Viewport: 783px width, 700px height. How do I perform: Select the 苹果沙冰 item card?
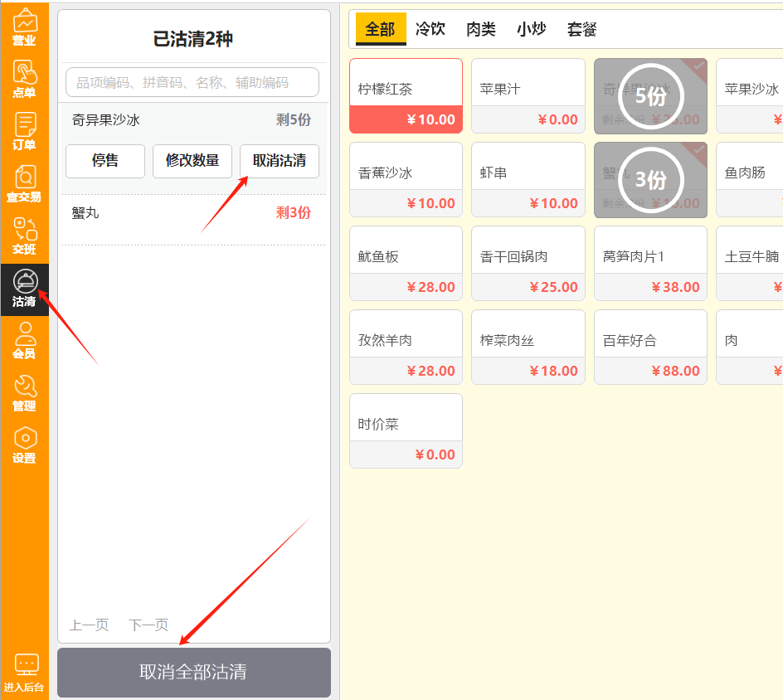[750, 96]
